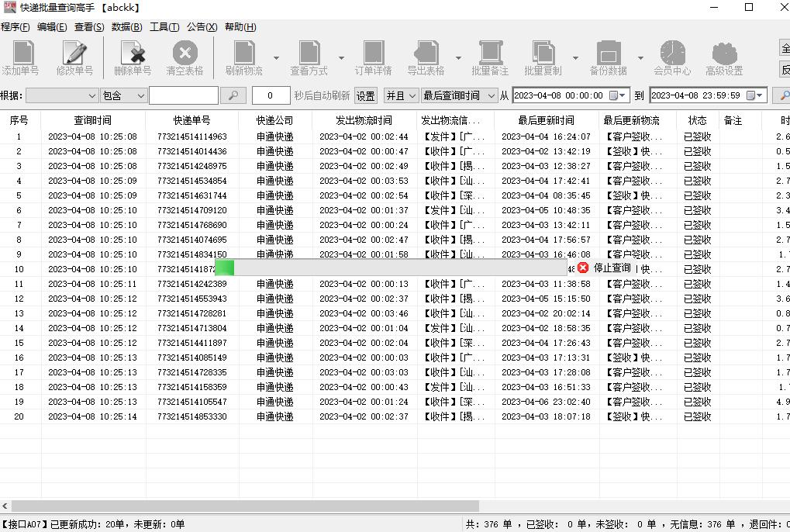Open the 数据(B) menu

(126, 27)
